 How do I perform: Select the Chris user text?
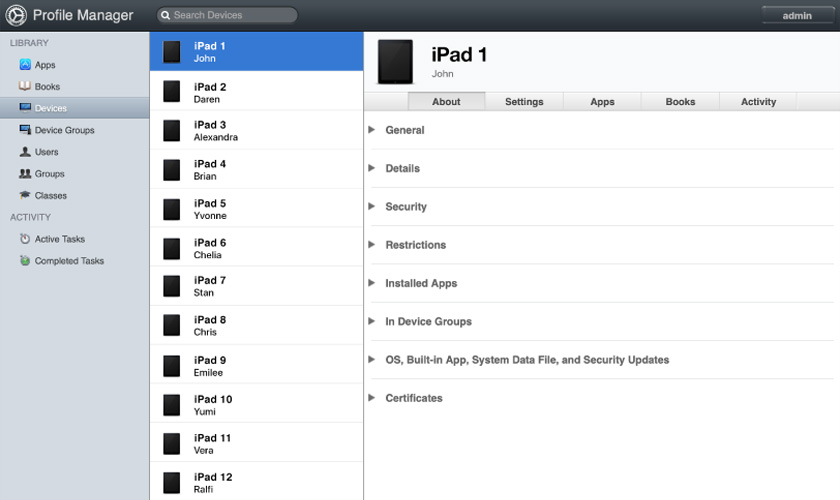[x=205, y=332]
